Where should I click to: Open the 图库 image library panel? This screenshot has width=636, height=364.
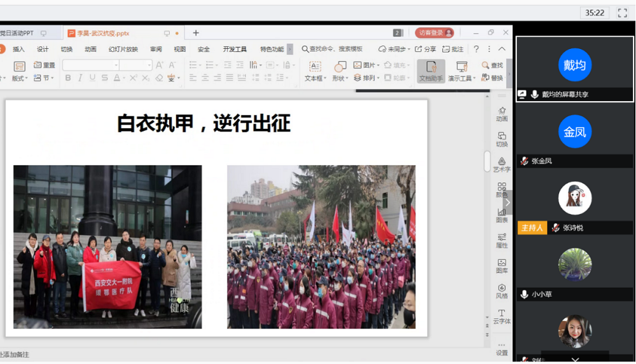502,266
